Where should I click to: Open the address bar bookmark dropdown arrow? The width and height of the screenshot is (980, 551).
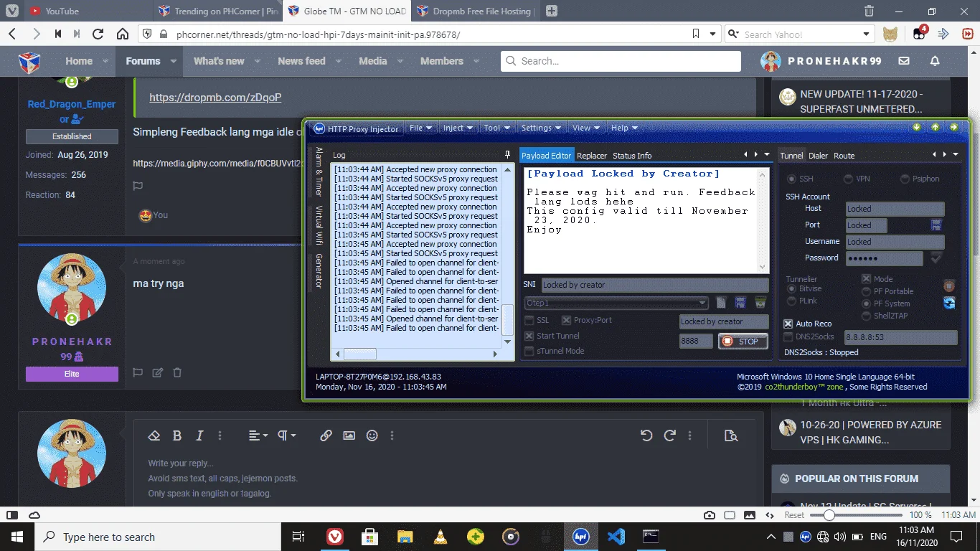pos(712,34)
